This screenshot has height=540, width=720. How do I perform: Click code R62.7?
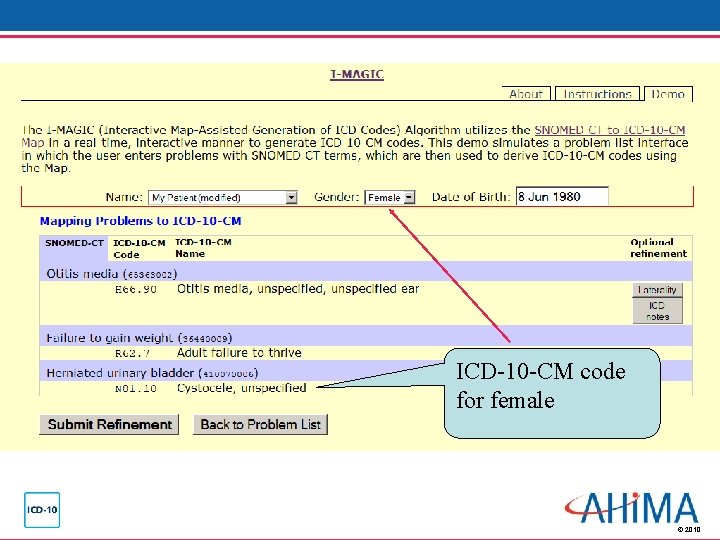tap(132, 354)
